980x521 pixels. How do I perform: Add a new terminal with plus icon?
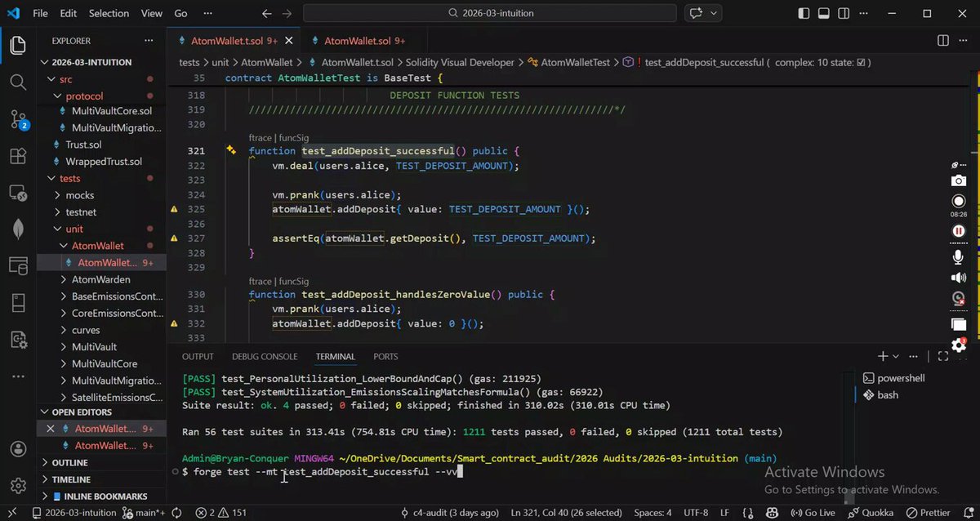click(883, 357)
